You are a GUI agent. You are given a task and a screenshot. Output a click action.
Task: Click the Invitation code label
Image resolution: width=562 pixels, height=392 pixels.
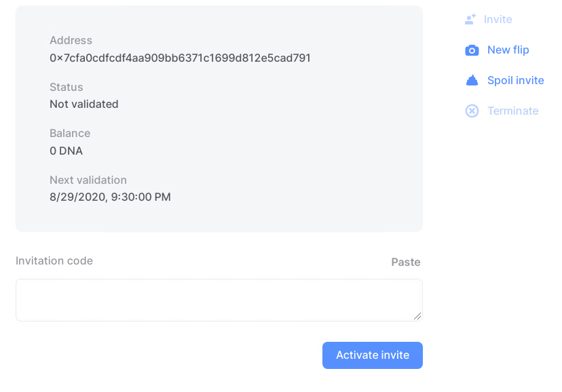pos(54,261)
